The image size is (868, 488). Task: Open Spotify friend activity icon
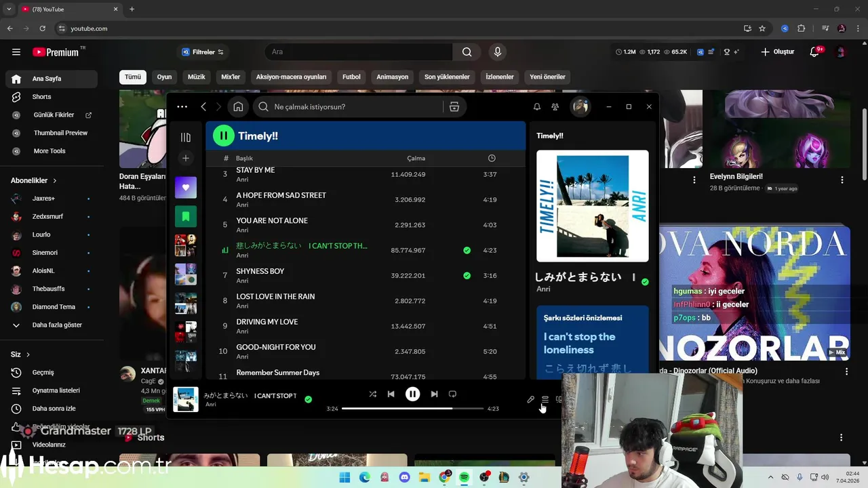click(x=555, y=106)
